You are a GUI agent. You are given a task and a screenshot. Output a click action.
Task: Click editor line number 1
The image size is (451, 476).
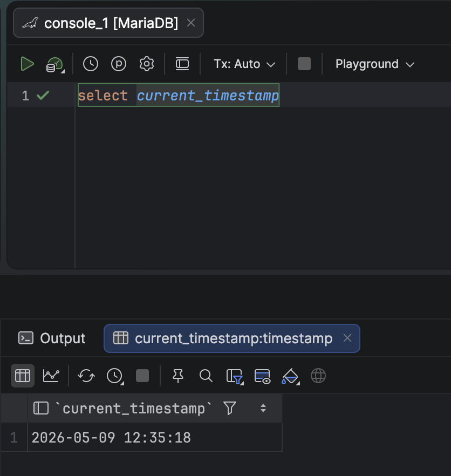coord(25,96)
